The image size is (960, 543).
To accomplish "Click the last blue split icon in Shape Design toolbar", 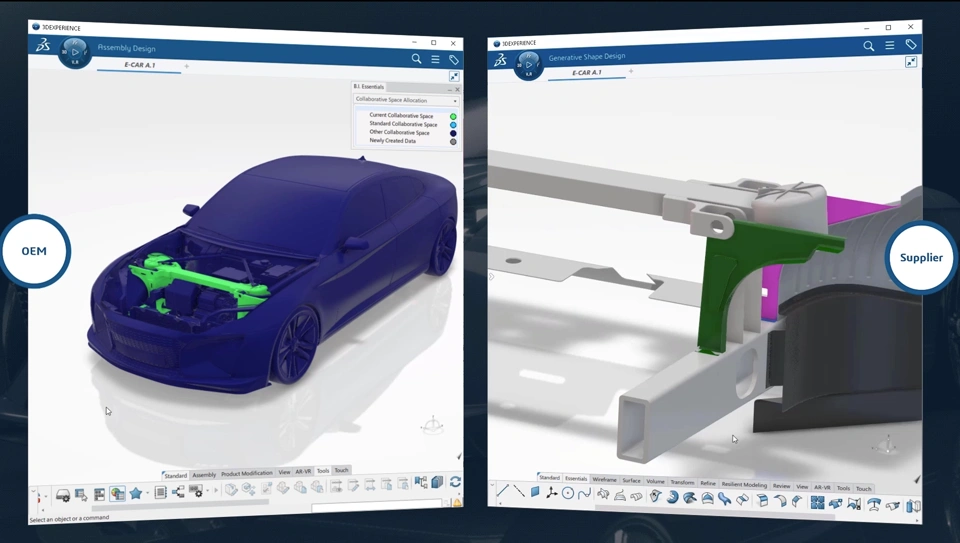I will pos(913,506).
